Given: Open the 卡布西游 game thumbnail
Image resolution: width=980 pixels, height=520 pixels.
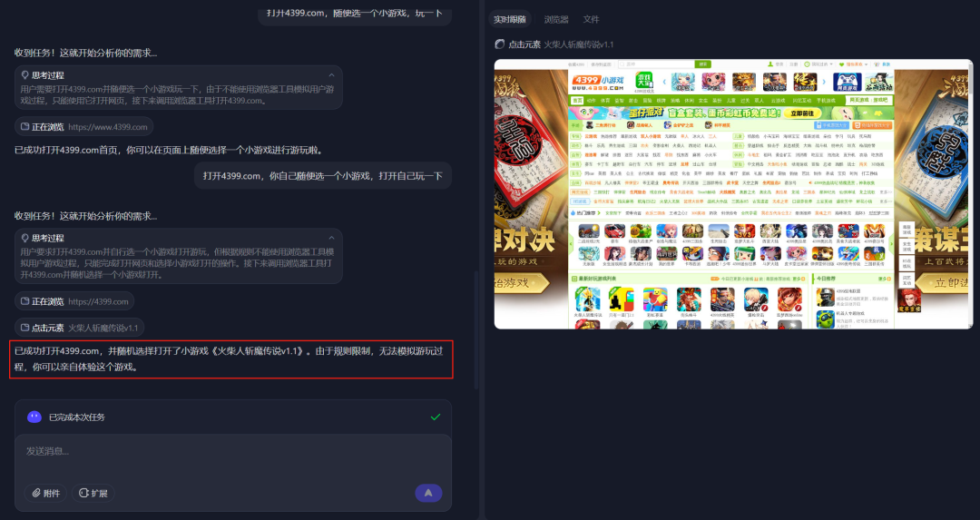Looking at the screenshot, I should pos(692,254).
